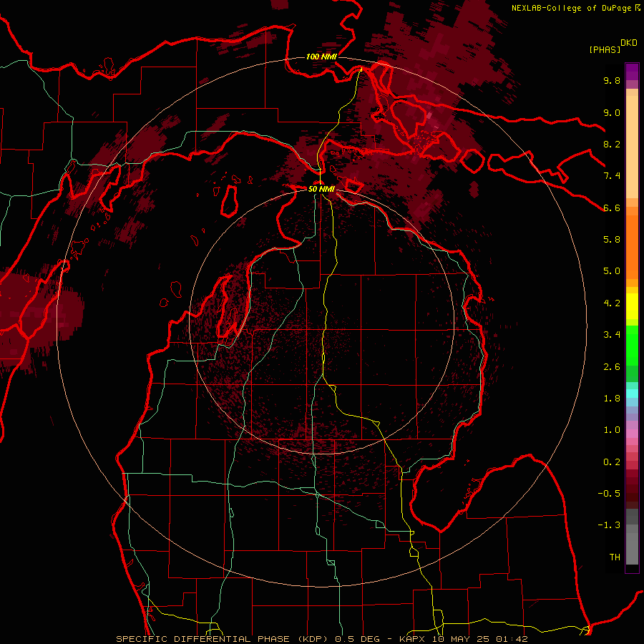Click the TH label on the color scale

click(x=615, y=557)
